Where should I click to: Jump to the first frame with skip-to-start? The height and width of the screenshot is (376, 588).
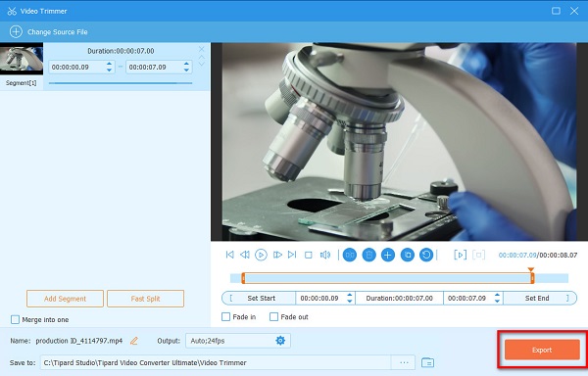229,255
